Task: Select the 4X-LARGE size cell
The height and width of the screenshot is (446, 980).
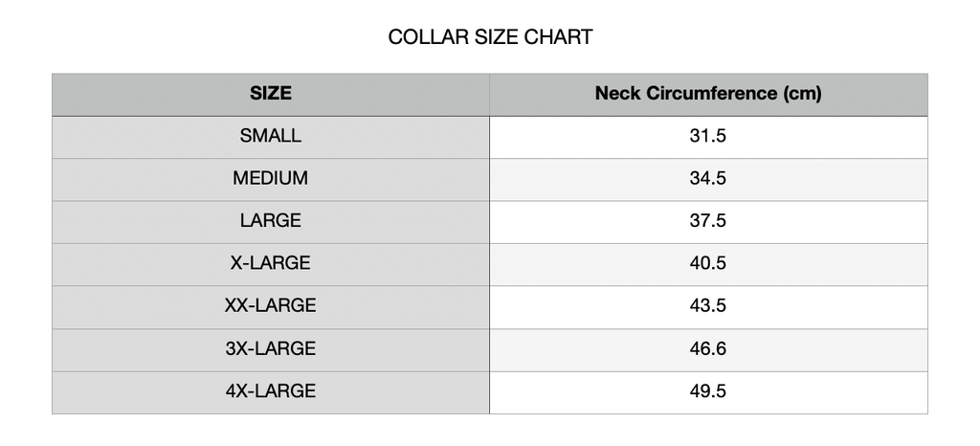Action: tap(271, 390)
